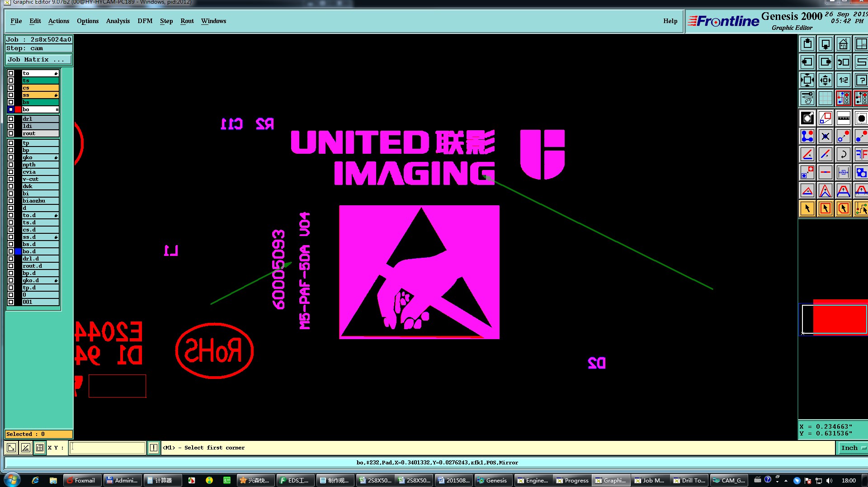868x487 pixels.
Task: Toggle the 'to' layer checkbox
Action: [11, 73]
